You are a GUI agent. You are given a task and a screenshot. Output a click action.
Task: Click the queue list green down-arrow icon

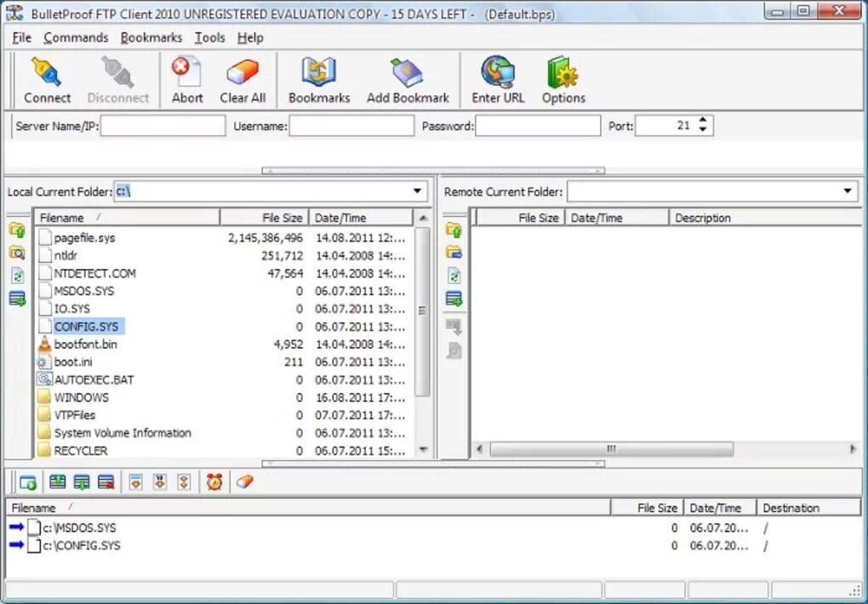coord(82,482)
